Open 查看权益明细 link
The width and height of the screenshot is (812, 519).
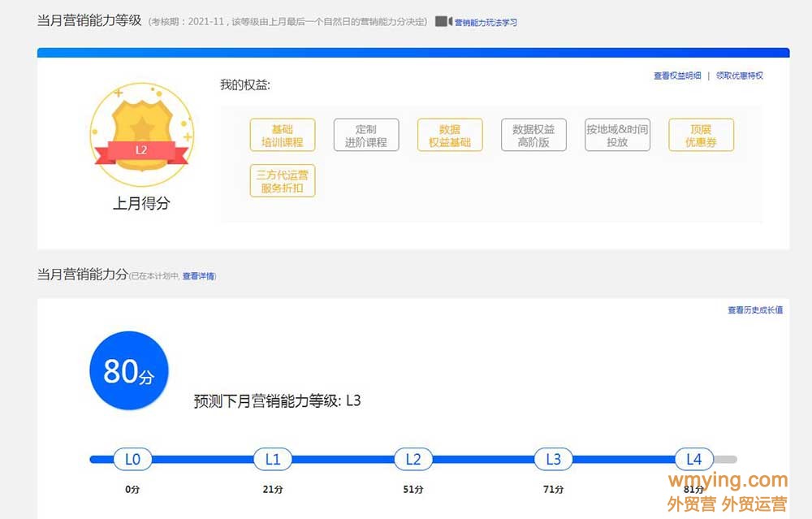(677, 76)
